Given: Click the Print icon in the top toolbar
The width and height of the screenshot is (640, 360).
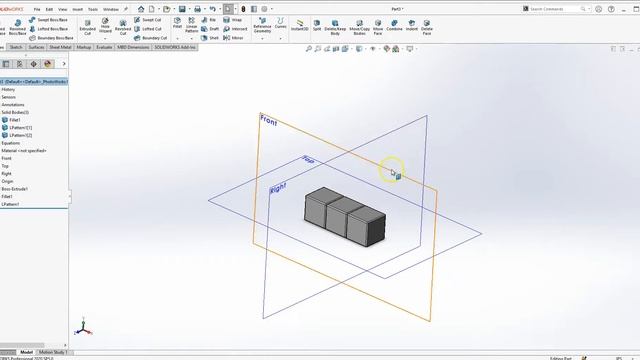Looking at the screenshot, I should (x=198, y=9).
